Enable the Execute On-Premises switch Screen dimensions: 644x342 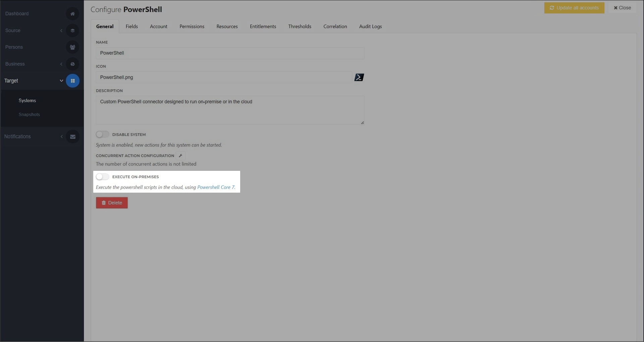[102, 177]
